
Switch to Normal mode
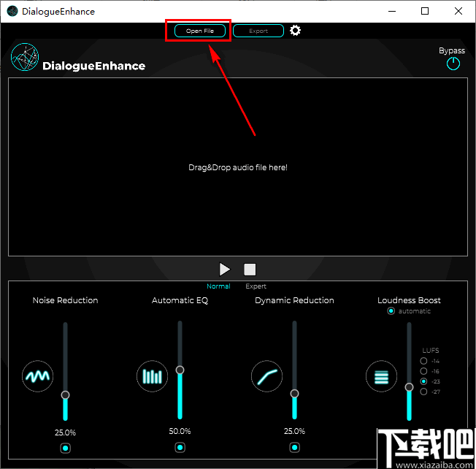click(x=218, y=286)
